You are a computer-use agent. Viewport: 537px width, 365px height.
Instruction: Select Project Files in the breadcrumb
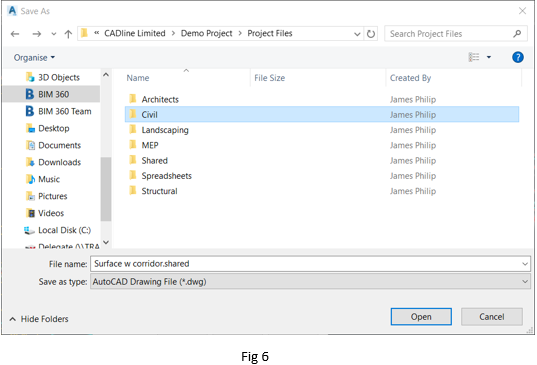coord(270,33)
